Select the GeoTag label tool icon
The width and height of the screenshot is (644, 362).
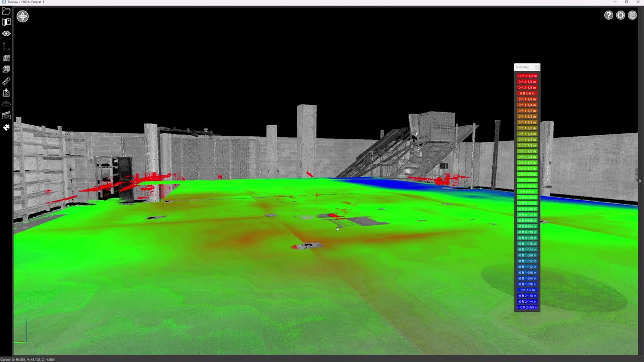click(6, 93)
